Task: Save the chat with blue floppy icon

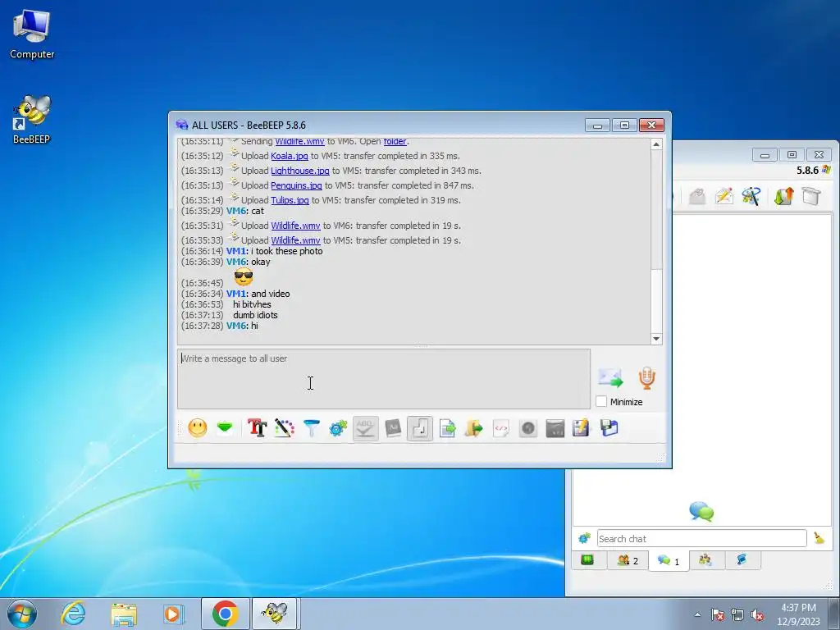Action: point(609,428)
